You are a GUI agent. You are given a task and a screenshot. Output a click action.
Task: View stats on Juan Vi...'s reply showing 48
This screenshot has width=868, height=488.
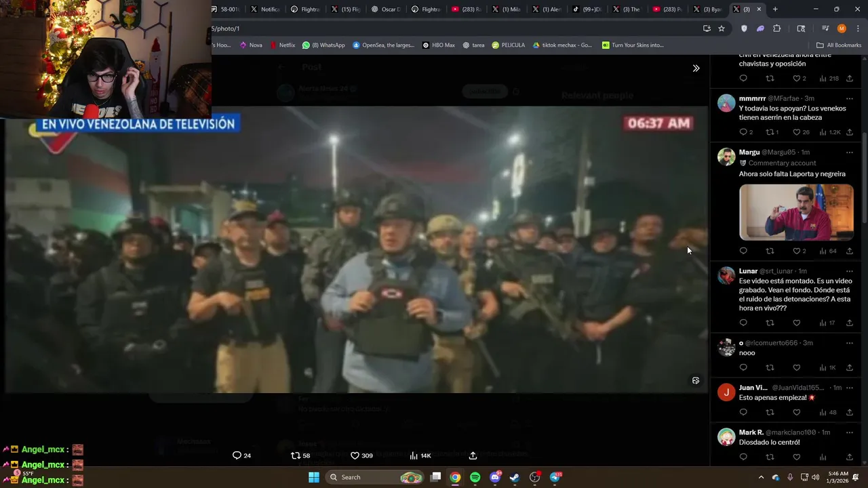pyautogui.click(x=828, y=412)
